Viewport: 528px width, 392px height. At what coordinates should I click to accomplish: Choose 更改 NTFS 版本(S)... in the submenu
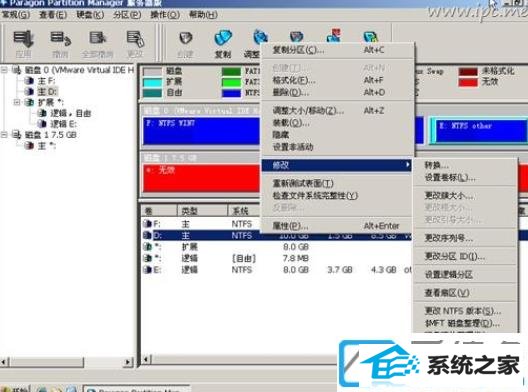coord(465,311)
